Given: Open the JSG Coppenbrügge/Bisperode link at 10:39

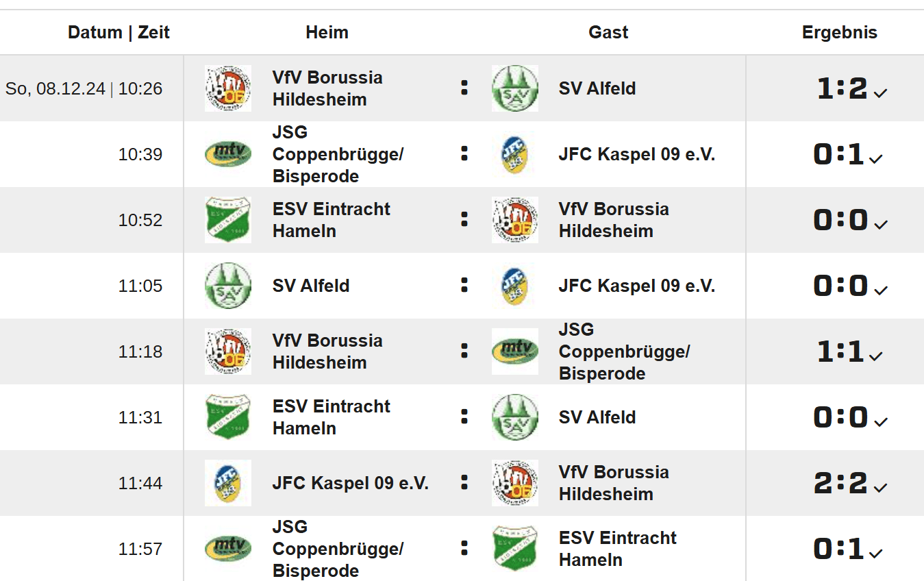Looking at the screenshot, I should 338,154.
